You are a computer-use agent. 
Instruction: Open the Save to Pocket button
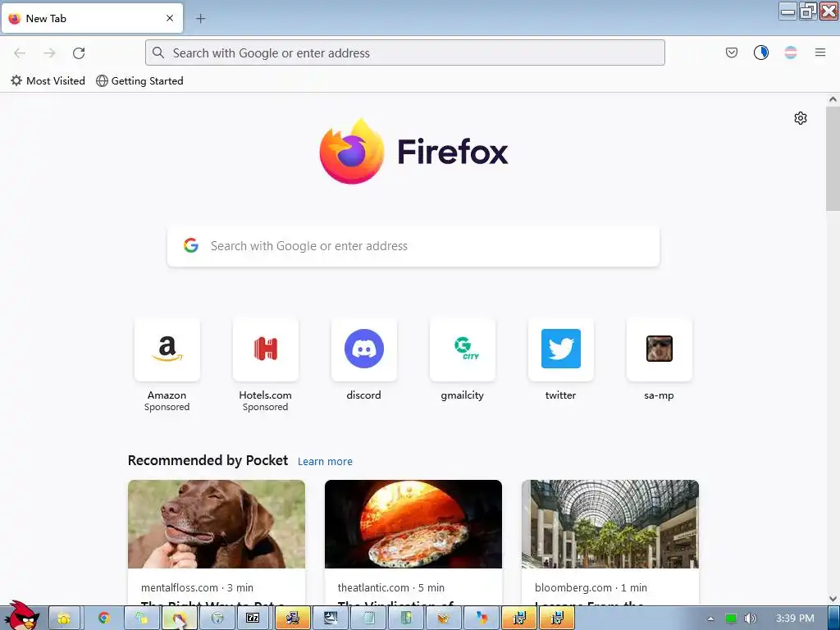[x=731, y=52]
